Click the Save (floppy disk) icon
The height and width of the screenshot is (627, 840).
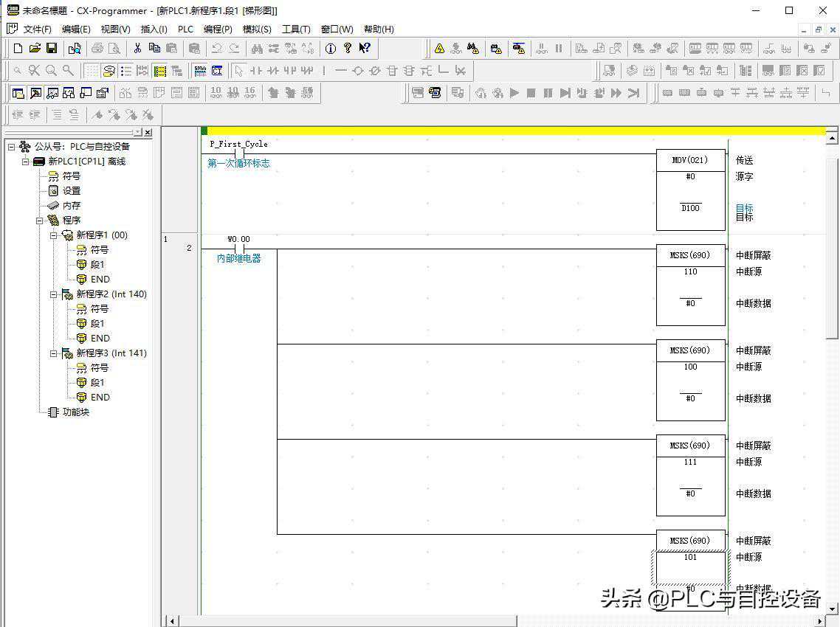pos(52,49)
